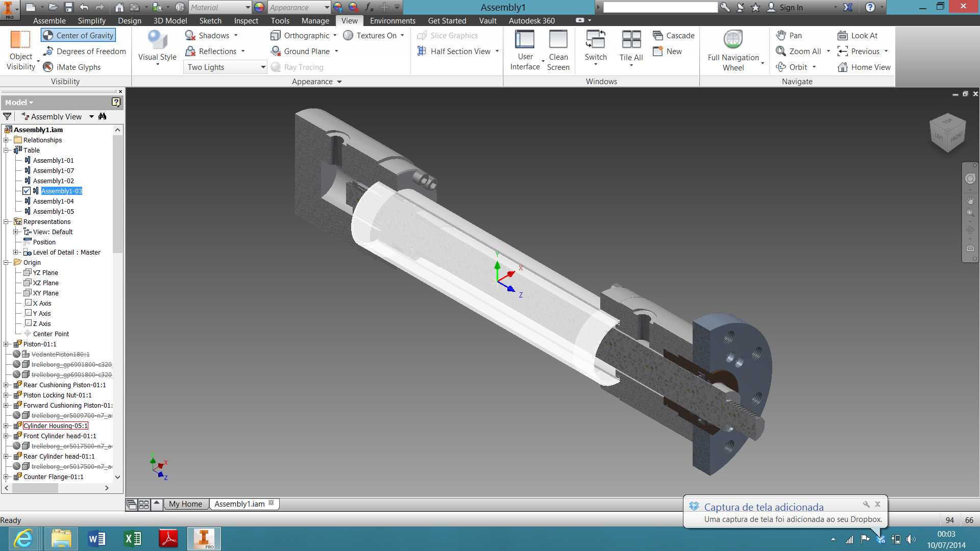Select the Pan tool
Screen dimensions: 980x551
pos(789,35)
